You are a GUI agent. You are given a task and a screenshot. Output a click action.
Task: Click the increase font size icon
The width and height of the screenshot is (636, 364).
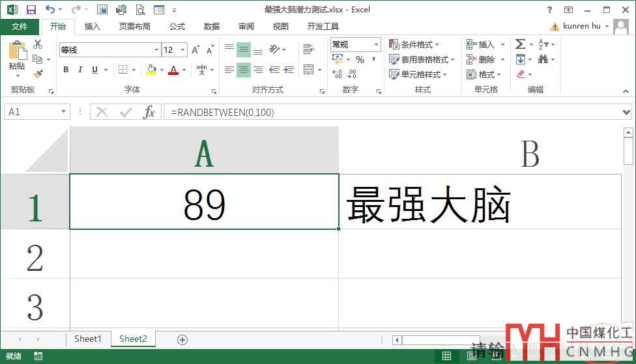click(197, 50)
